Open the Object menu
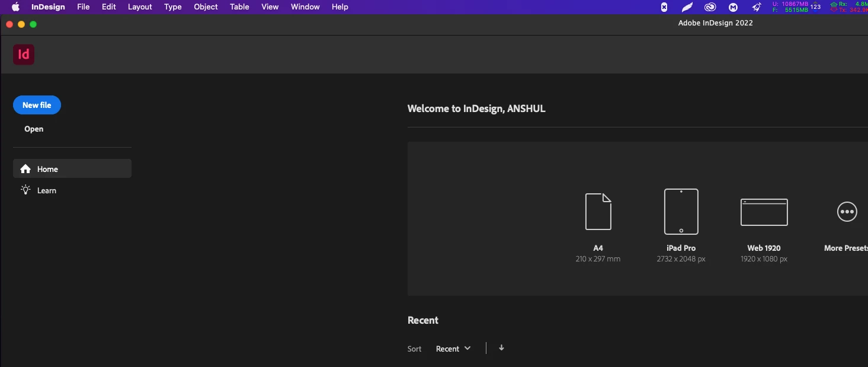Screen dimensions: 868x367 [206, 7]
